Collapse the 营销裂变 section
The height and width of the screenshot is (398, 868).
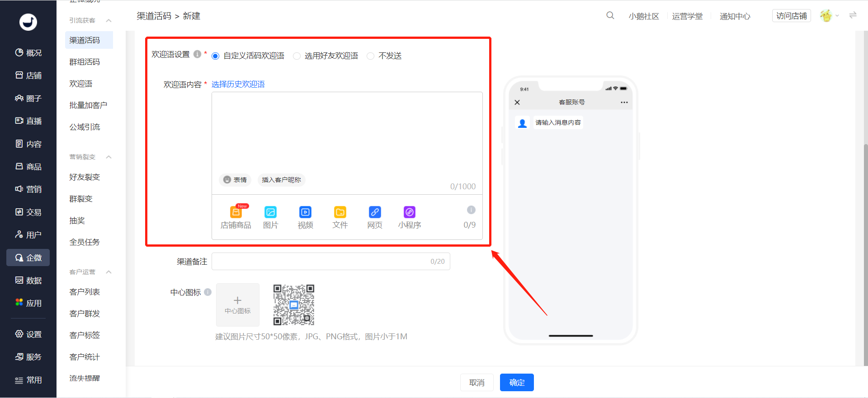coord(108,157)
